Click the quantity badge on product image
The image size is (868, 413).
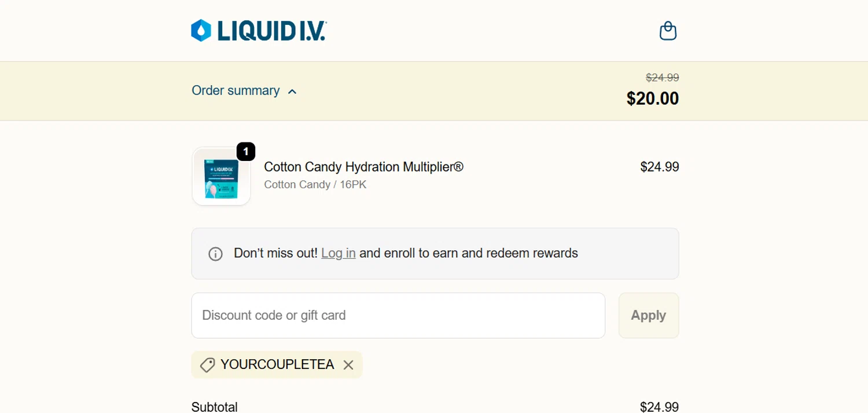[x=245, y=152]
